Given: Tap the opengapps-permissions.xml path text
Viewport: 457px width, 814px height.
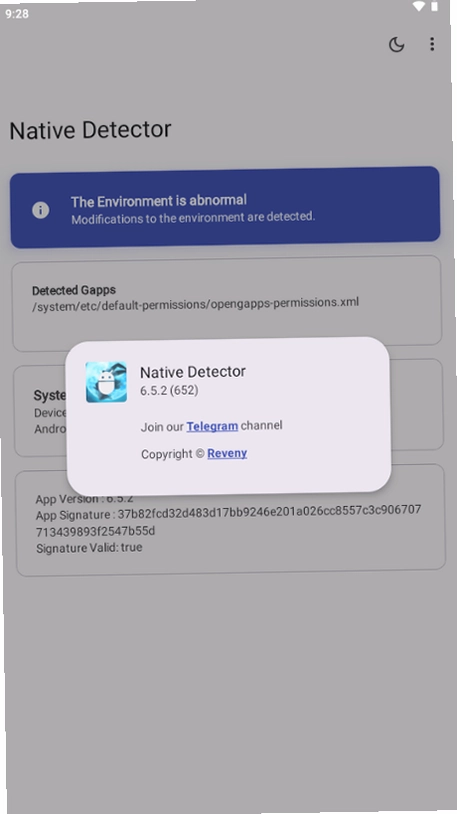Looking at the screenshot, I should pyautogui.click(x=195, y=304).
